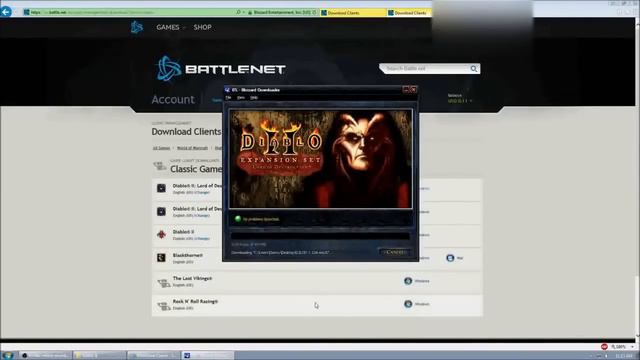Viewport: 640px width, 360px height.
Task: Click The Lost Vikings game icon
Action: (163, 282)
